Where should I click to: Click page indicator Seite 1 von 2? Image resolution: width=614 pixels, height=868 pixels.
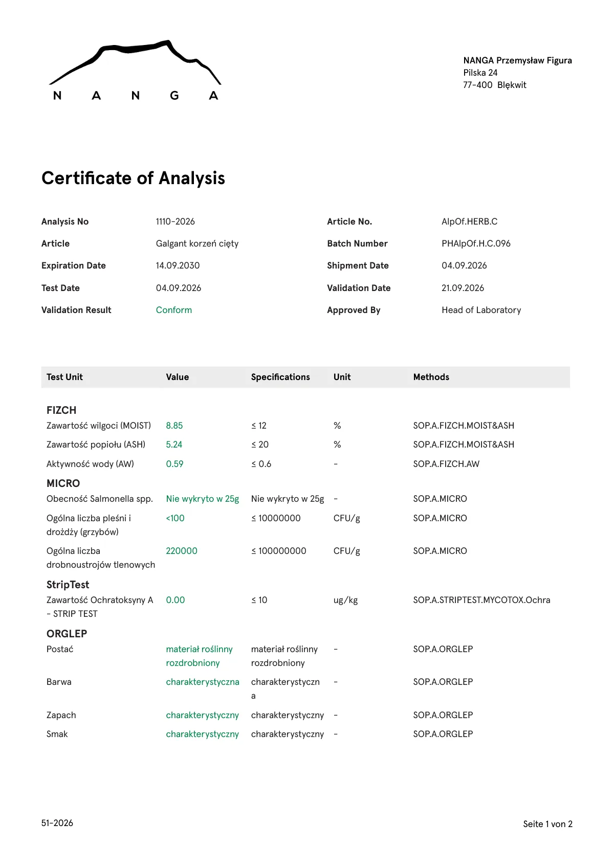coord(547,824)
